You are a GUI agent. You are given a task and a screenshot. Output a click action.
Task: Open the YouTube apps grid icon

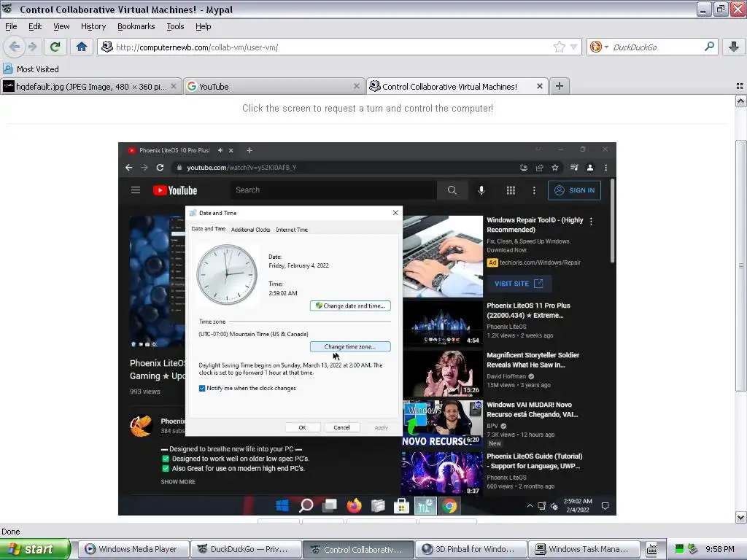[511, 190]
